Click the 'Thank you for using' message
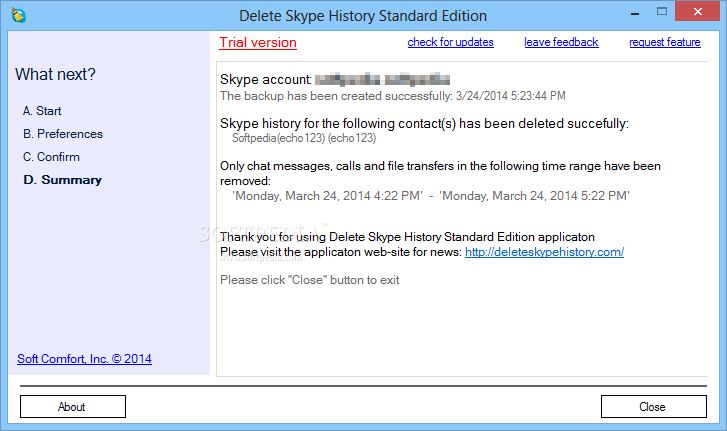727x431 pixels. click(407, 237)
